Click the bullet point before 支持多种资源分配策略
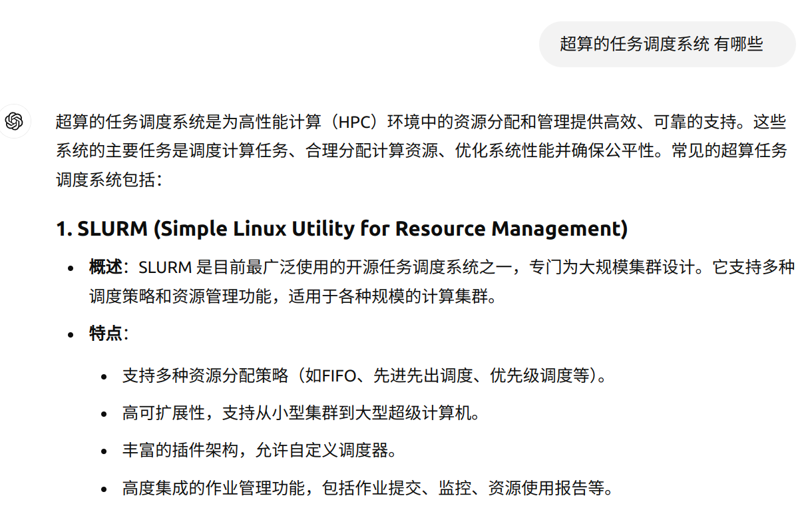This screenshot has height=512, width=812. point(104,377)
